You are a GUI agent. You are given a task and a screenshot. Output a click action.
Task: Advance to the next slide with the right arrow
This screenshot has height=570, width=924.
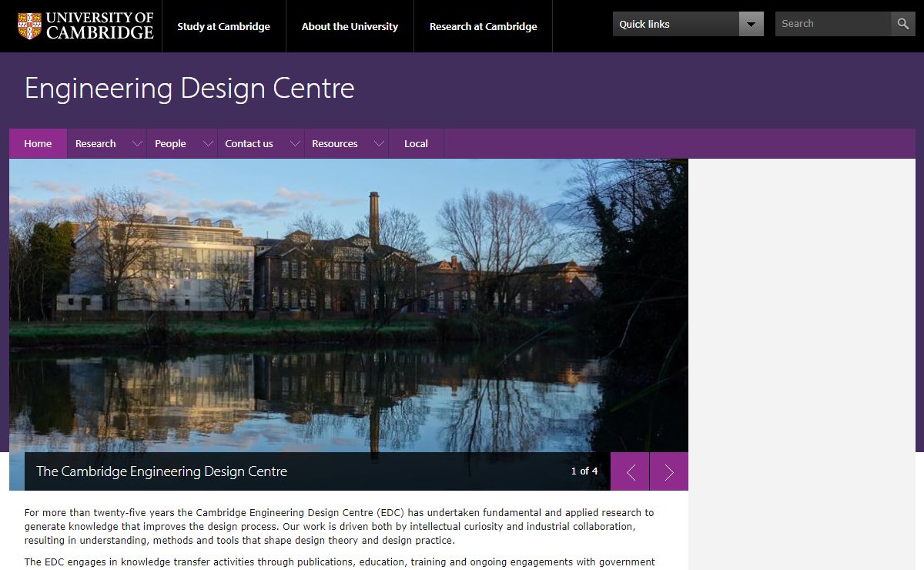tap(669, 471)
